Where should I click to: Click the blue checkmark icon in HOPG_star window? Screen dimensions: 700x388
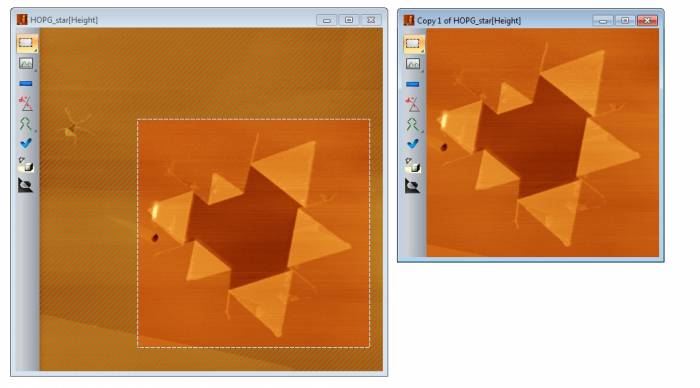(x=26, y=143)
